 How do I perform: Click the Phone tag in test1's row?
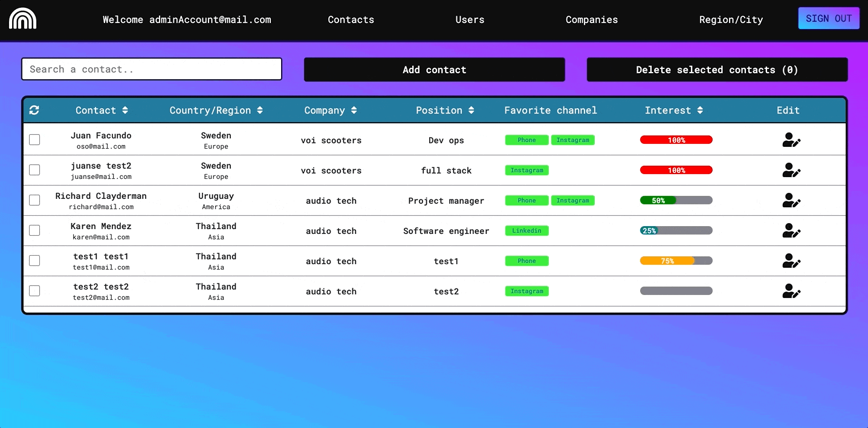coord(526,261)
